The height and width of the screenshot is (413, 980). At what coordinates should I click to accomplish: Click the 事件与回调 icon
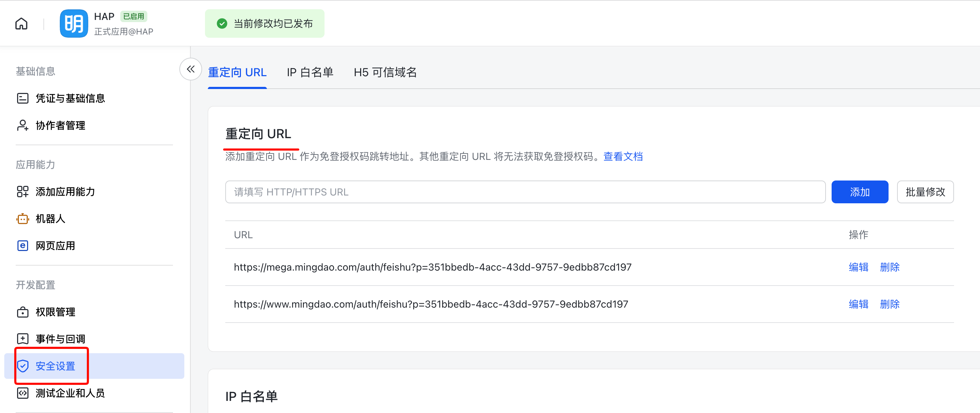click(22, 339)
